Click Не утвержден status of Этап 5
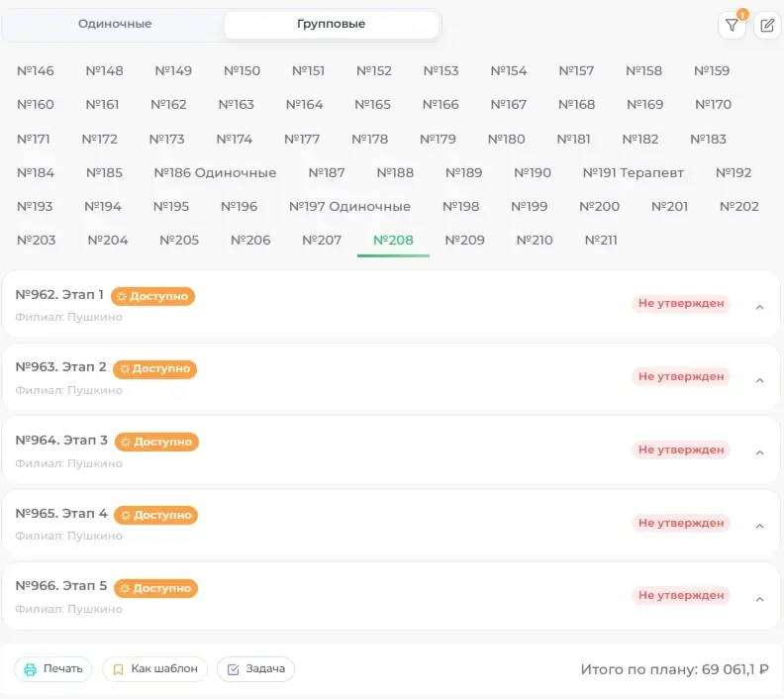 [x=680, y=595]
